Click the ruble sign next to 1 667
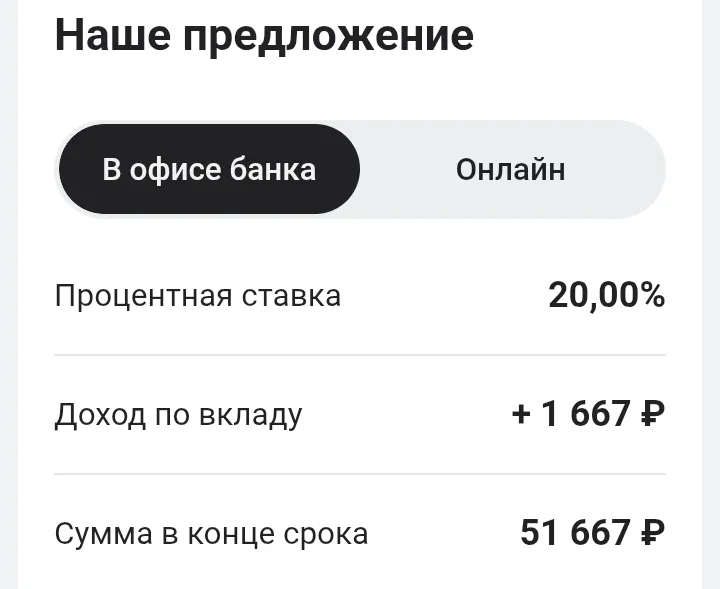This screenshot has height=589, width=720. (x=652, y=414)
